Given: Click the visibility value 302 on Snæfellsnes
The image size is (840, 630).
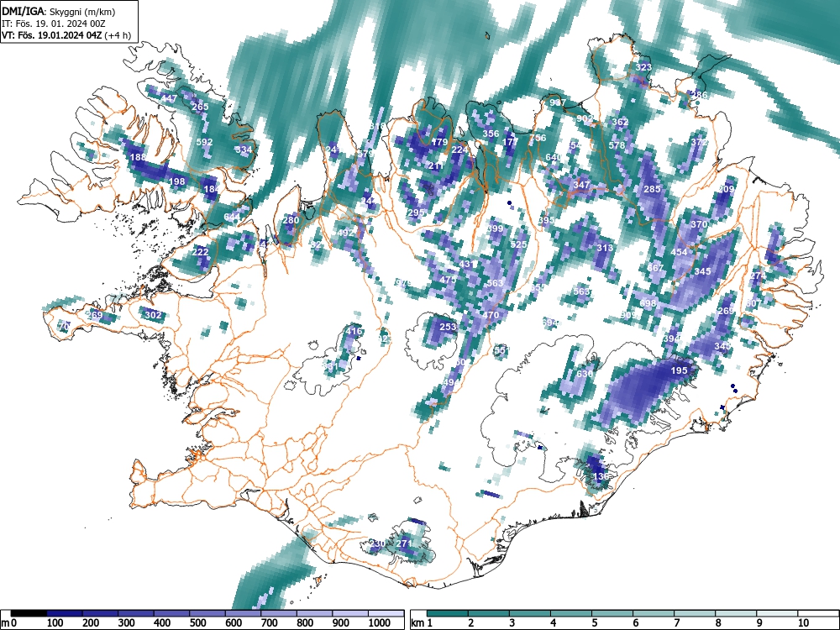Looking at the screenshot, I should point(153,315).
